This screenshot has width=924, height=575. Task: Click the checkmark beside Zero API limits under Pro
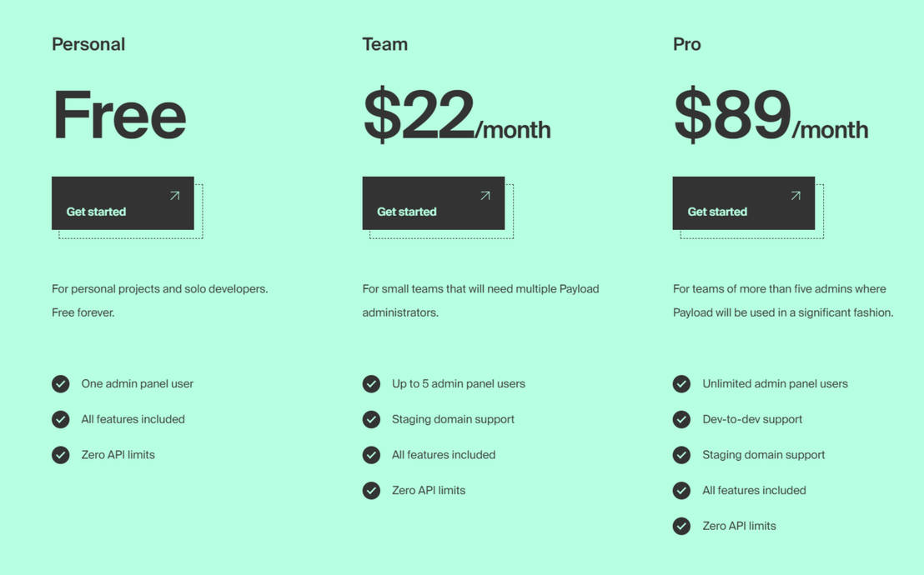[x=681, y=526]
